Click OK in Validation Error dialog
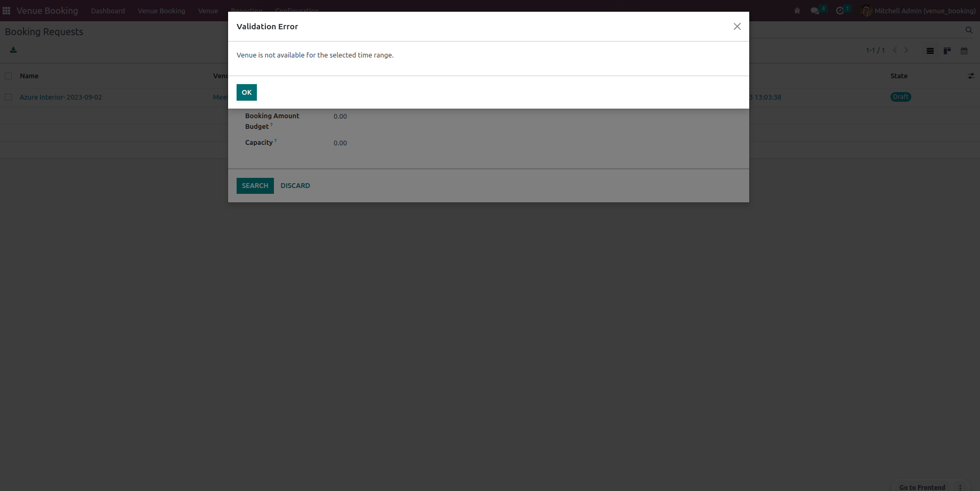 click(x=246, y=92)
